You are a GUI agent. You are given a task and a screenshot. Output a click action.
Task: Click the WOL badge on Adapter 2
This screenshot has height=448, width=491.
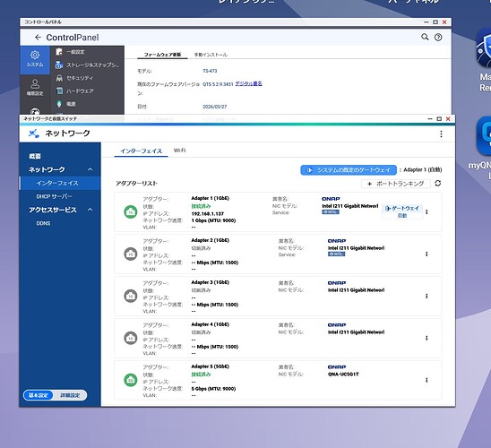tap(336, 254)
